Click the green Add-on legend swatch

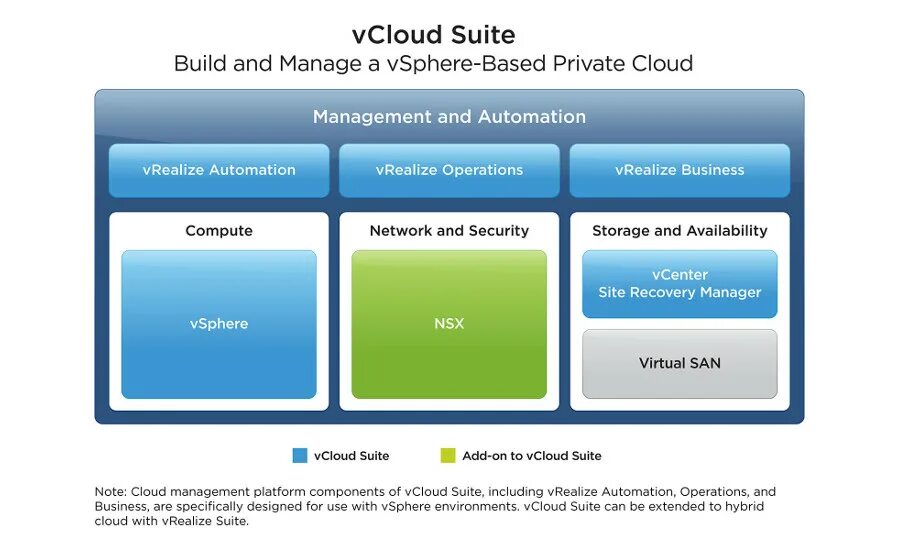click(448, 456)
